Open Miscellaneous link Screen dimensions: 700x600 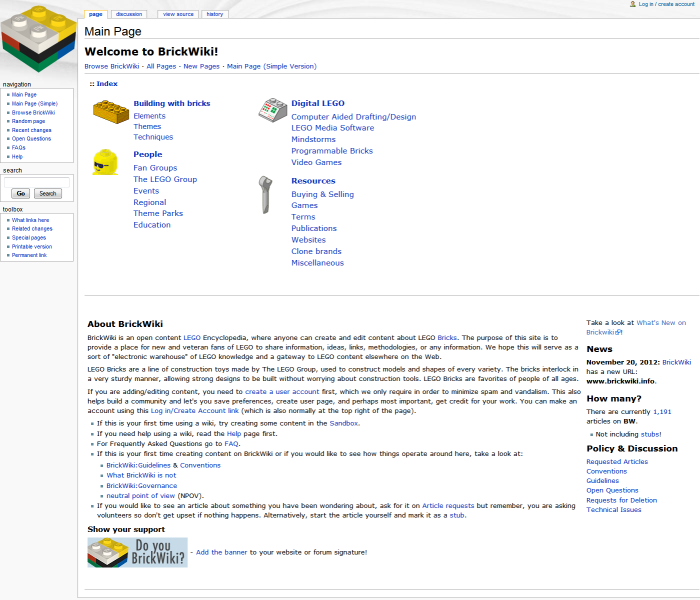(317, 263)
